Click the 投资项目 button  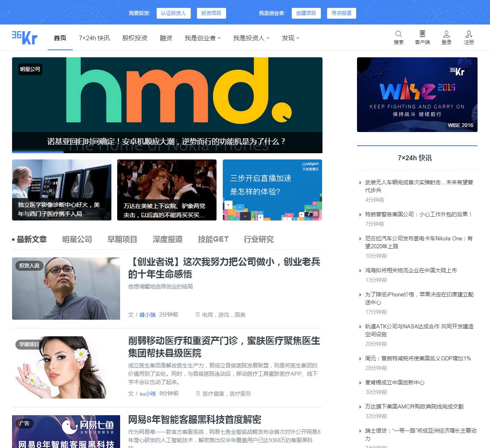[x=211, y=13]
